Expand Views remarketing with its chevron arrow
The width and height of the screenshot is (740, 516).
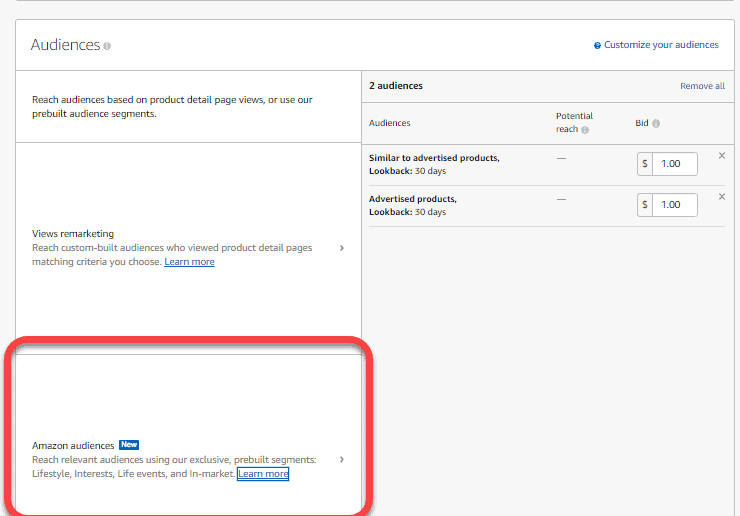click(341, 248)
